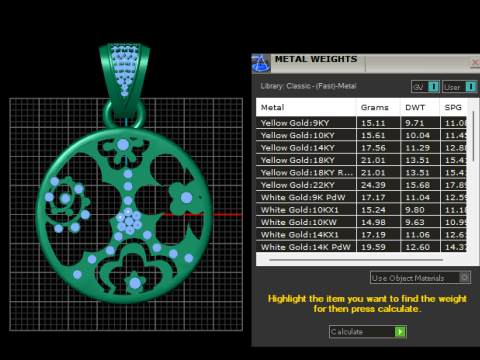480x360 pixels.
Task: Select the Yellow Gold:18KY row
Action: click(361, 160)
